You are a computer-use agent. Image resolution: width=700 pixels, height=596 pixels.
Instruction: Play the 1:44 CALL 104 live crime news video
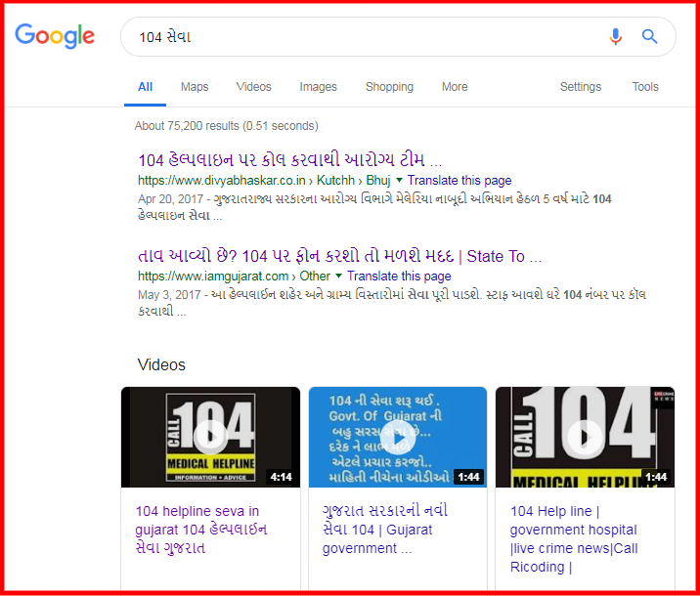(585, 437)
